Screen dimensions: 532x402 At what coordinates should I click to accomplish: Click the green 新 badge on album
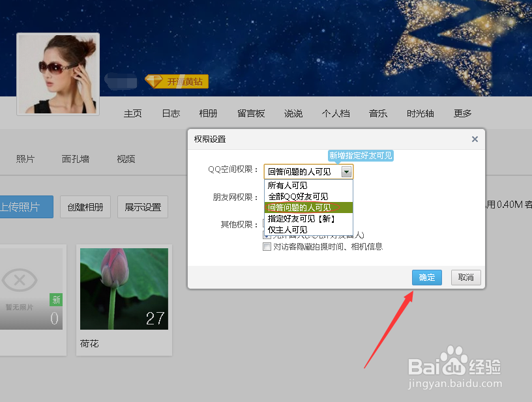click(x=56, y=300)
